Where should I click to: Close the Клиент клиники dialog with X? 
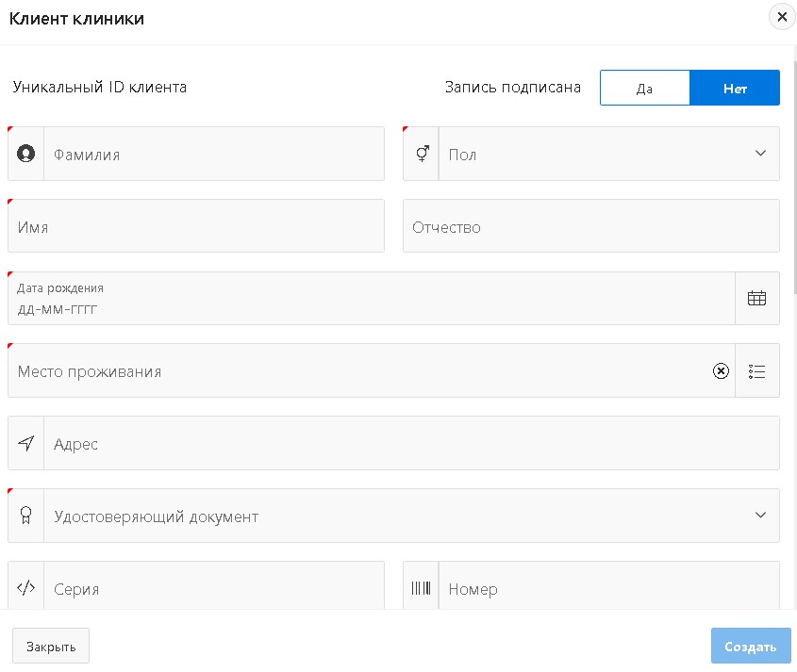click(781, 17)
